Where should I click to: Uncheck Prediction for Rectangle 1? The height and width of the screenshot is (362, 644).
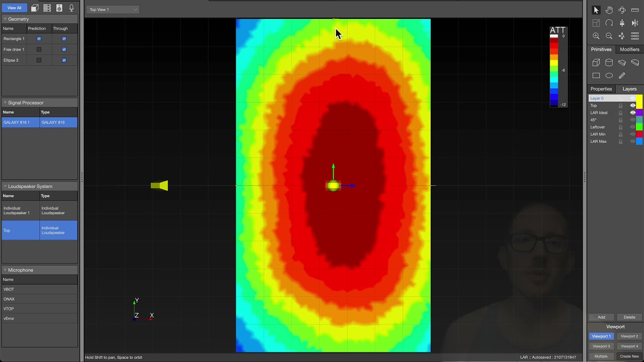click(39, 39)
